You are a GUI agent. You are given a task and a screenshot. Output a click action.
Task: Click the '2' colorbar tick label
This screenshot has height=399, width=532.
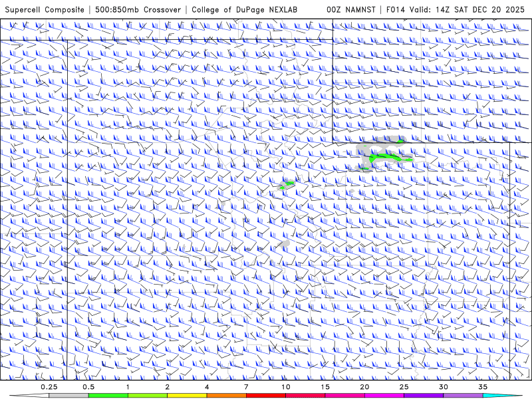[168, 387]
